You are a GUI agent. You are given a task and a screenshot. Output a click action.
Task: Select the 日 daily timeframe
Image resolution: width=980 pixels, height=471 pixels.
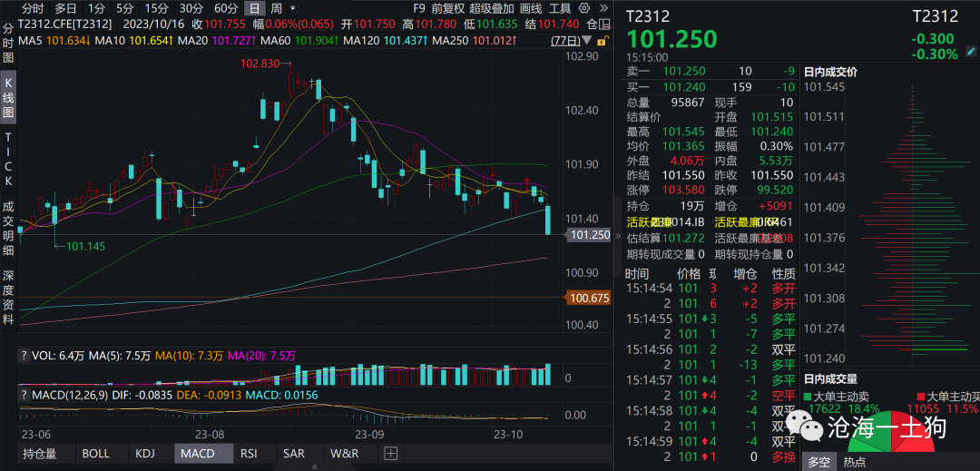(254, 9)
